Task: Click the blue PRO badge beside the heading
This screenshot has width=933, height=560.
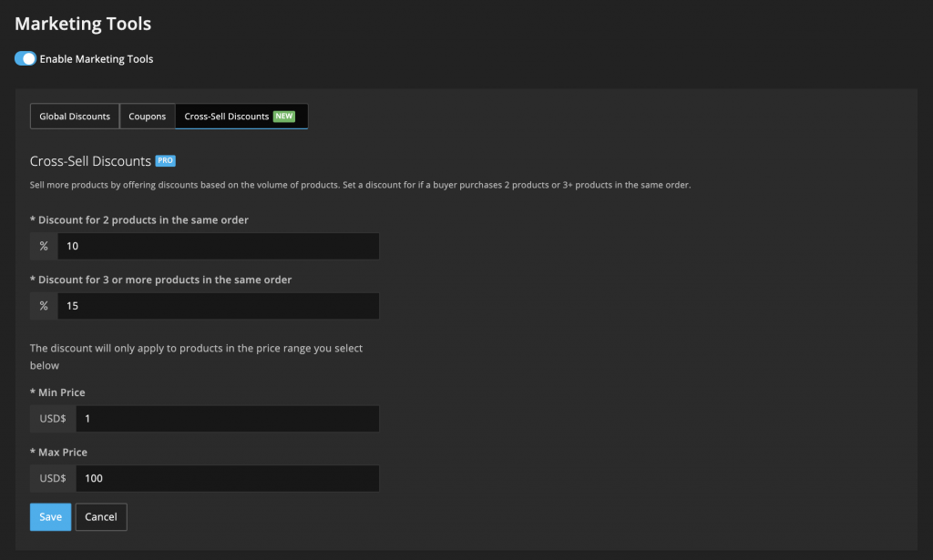Action: coord(165,161)
